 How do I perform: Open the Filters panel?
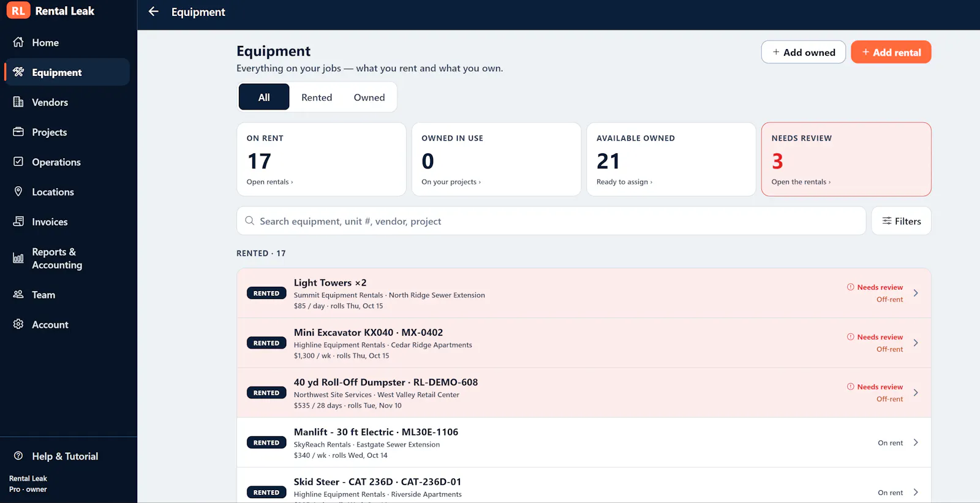[x=901, y=221]
